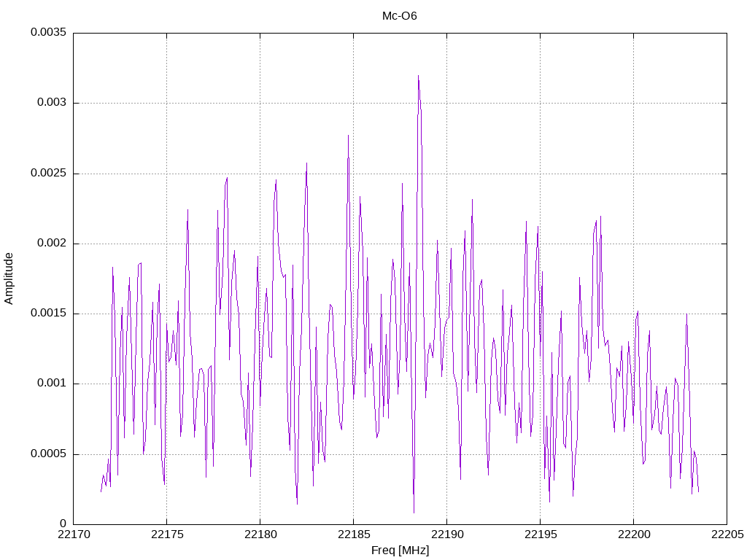Click the 22195 x-axis tick label
Screen dimensions: 747x560
[541, 534]
